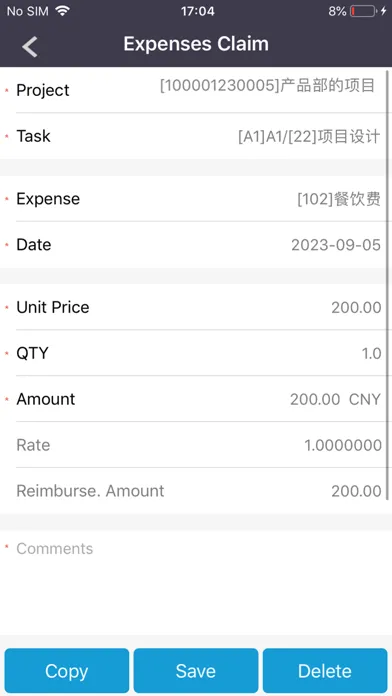Tap the Wi-Fi signal icon
Viewport: 392px width, 696px height.
[x=63, y=11]
